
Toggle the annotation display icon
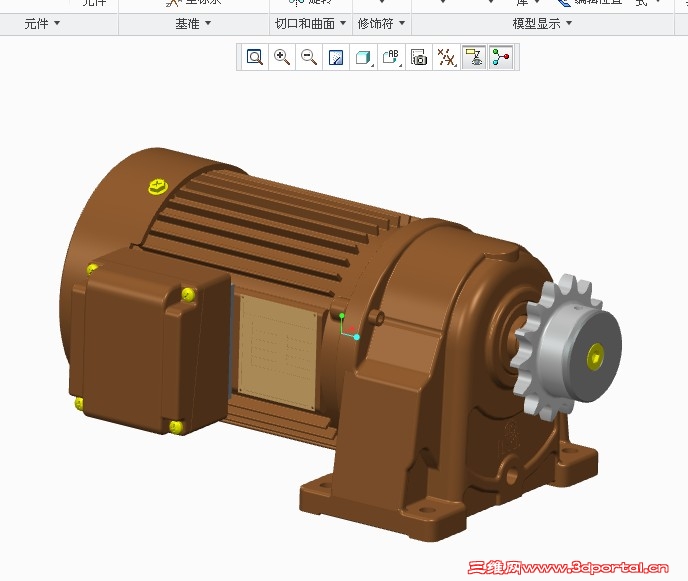point(474,57)
